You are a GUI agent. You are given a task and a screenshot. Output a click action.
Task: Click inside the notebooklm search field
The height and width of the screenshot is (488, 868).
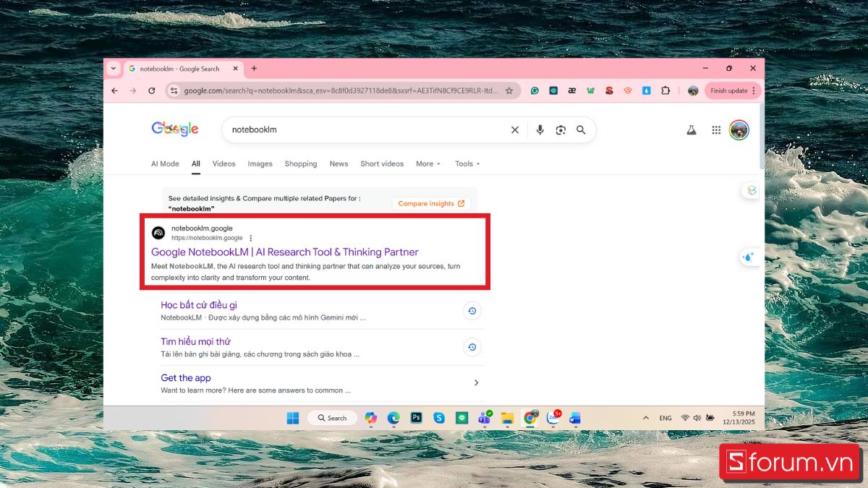[362, 130]
